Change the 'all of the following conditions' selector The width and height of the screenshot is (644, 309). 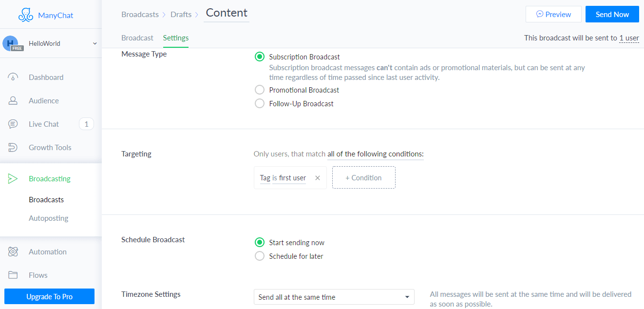pos(376,154)
